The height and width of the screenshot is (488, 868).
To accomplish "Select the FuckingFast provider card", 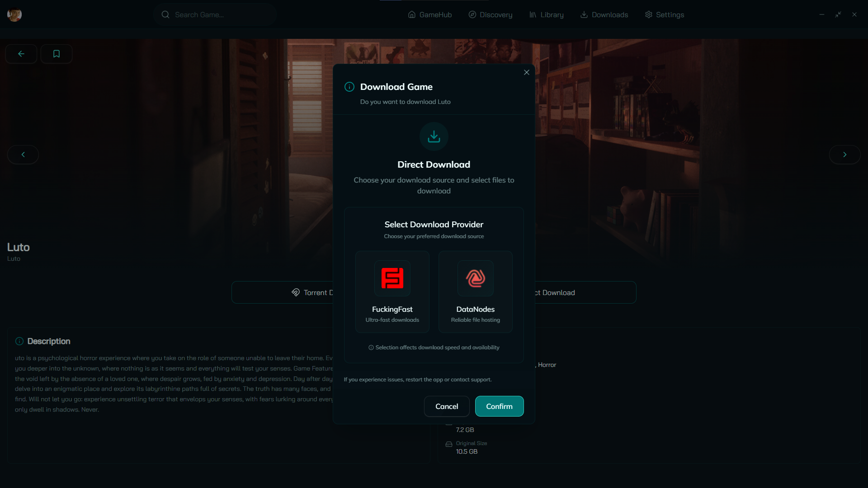I will point(392,292).
